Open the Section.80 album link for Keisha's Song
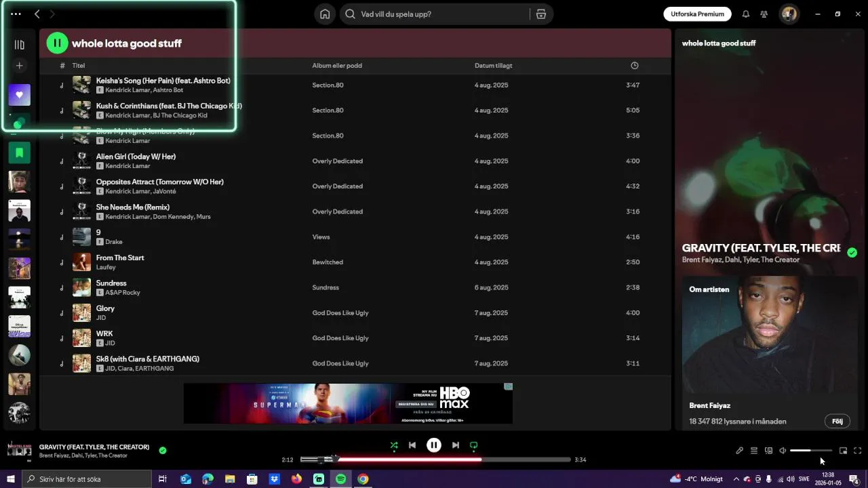The width and height of the screenshot is (868, 488). click(x=328, y=85)
